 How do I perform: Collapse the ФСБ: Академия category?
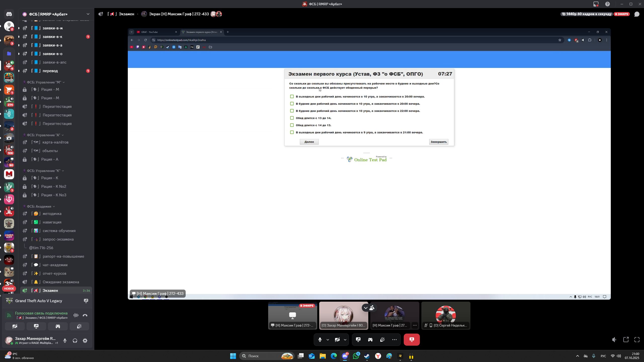tap(39, 206)
